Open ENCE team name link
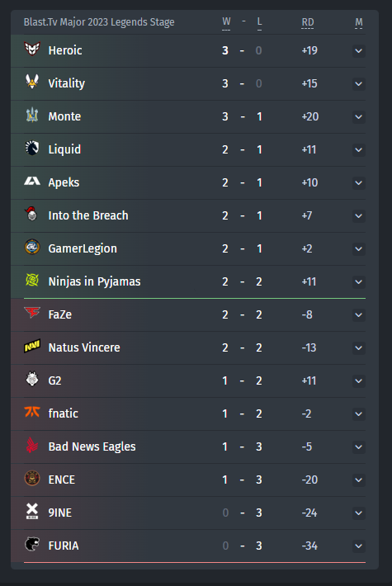The height and width of the screenshot is (586, 392). (62, 480)
